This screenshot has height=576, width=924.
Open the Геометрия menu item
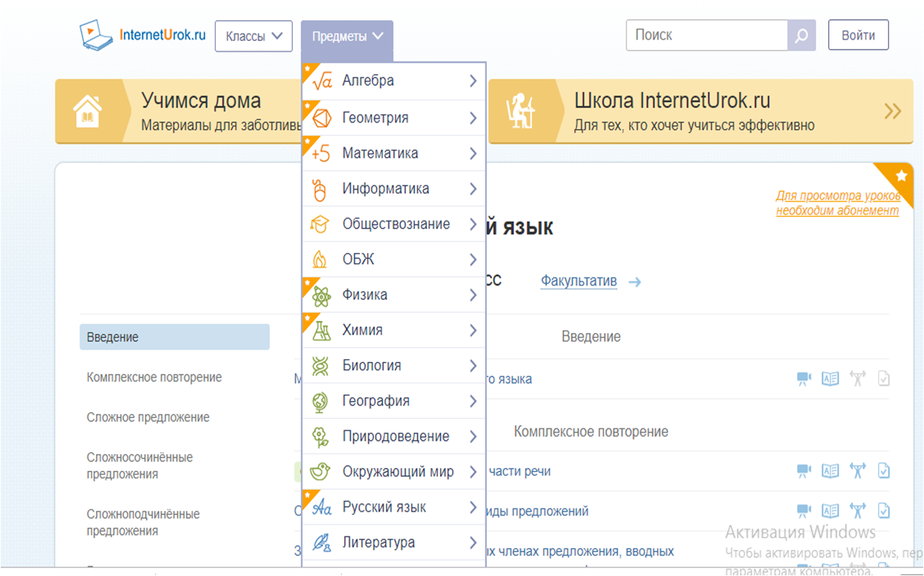coord(394,118)
